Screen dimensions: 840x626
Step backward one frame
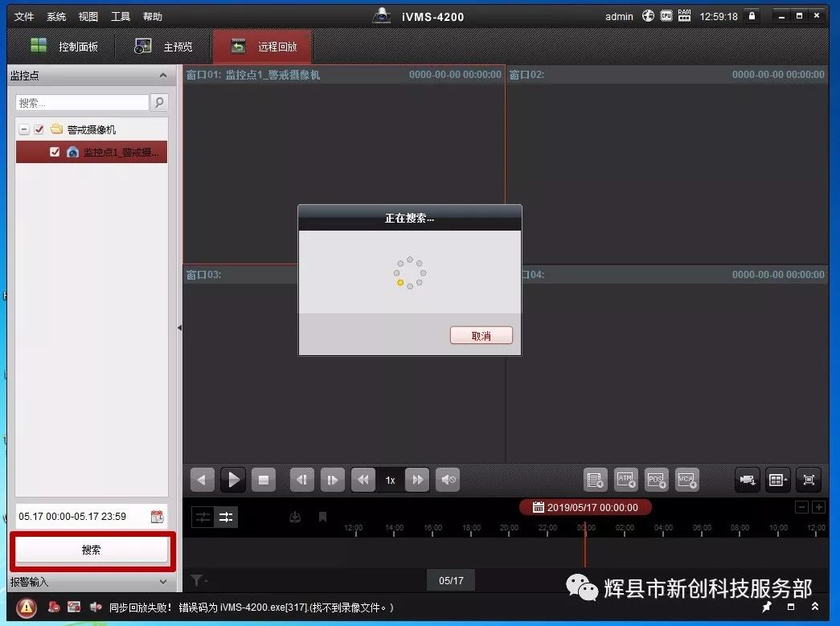click(301, 480)
